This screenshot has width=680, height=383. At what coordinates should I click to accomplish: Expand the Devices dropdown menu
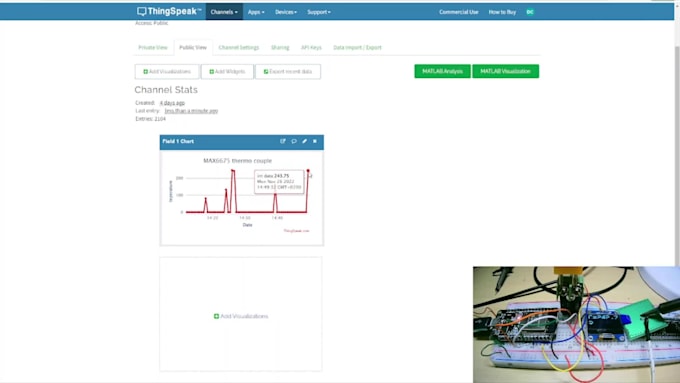click(x=286, y=12)
